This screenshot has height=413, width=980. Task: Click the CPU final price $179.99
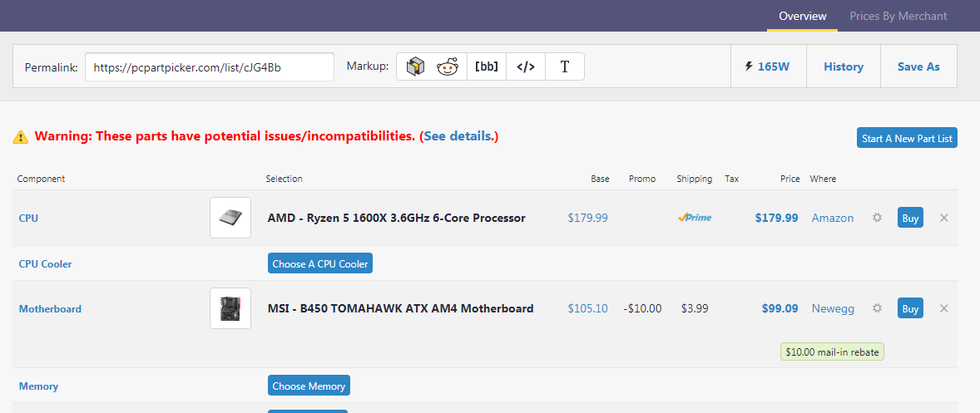click(x=776, y=218)
